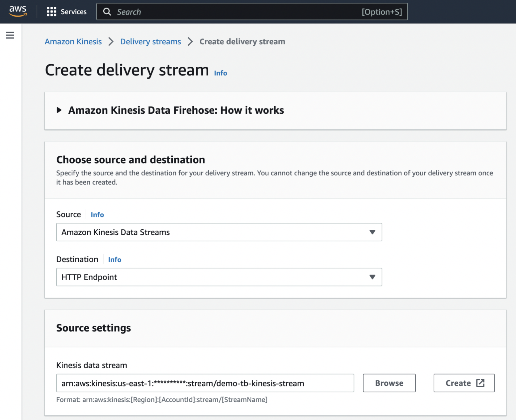Open the Services grid menu icon
Viewport: 516px width, 420px height.
(x=52, y=12)
